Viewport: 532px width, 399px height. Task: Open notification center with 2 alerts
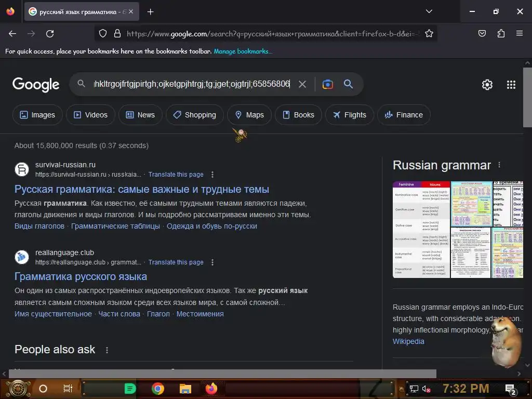(x=510, y=389)
